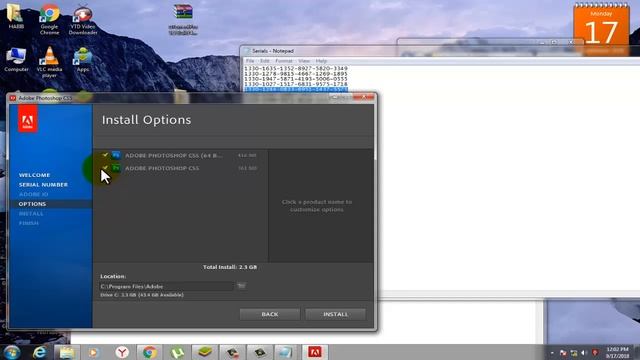Select OPTIONS step in installer sidebar
This screenshot has width=640, height=360.
32,204
